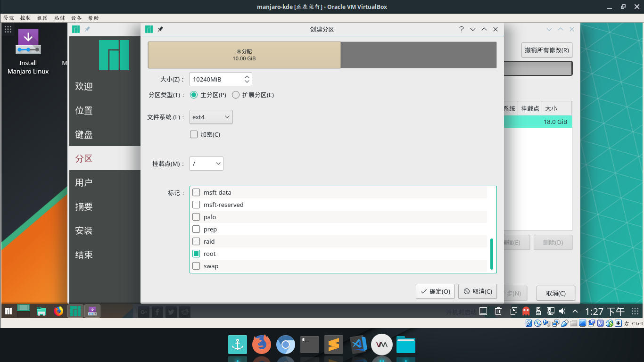Open 热键 menu in VirtualBox
The image size is (644, 362).
pyautogui.click(x=59, y=18)
